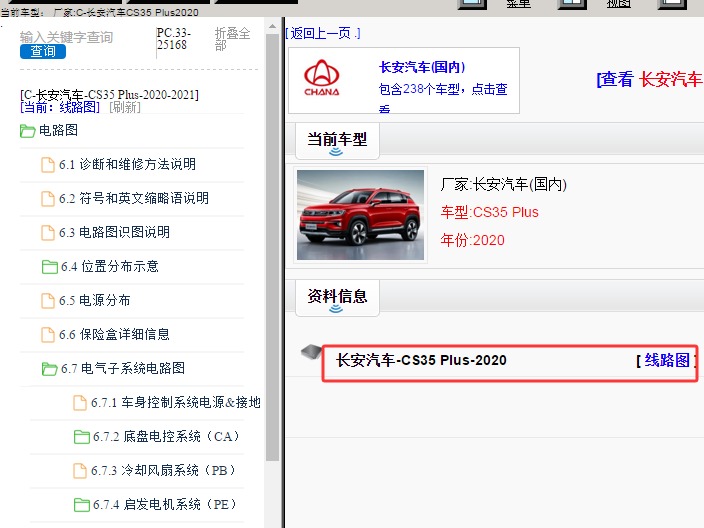Collapse the 电路图 root folder icon
This screenshot has height=528, width=704.
pos(27,131)
